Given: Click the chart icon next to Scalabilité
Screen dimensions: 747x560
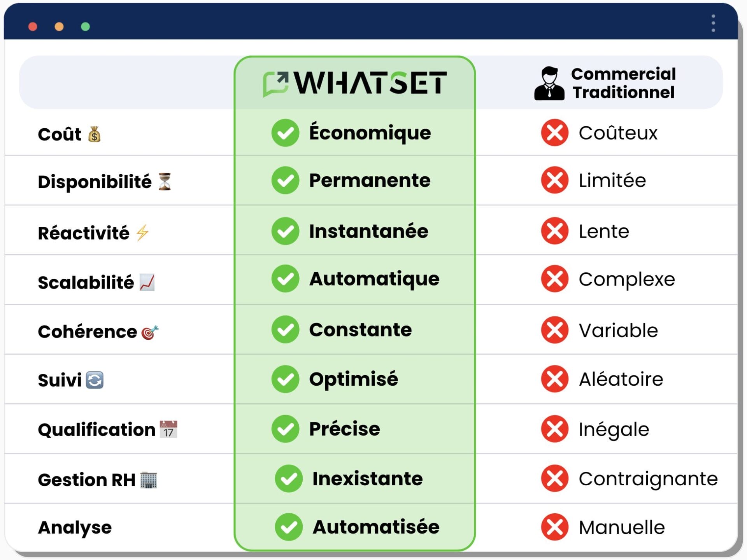Looking at the screenshot, I should click(x=147, y=282).
